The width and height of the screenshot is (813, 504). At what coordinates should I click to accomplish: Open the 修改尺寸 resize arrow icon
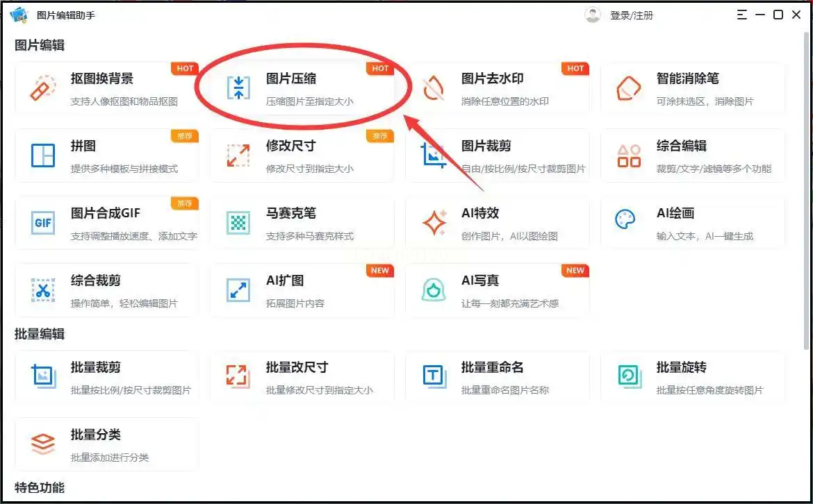click(x=238, y=156)
